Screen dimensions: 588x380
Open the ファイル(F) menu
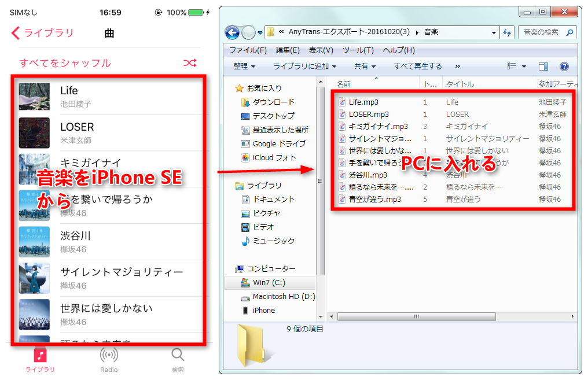[x=248, y=50]
